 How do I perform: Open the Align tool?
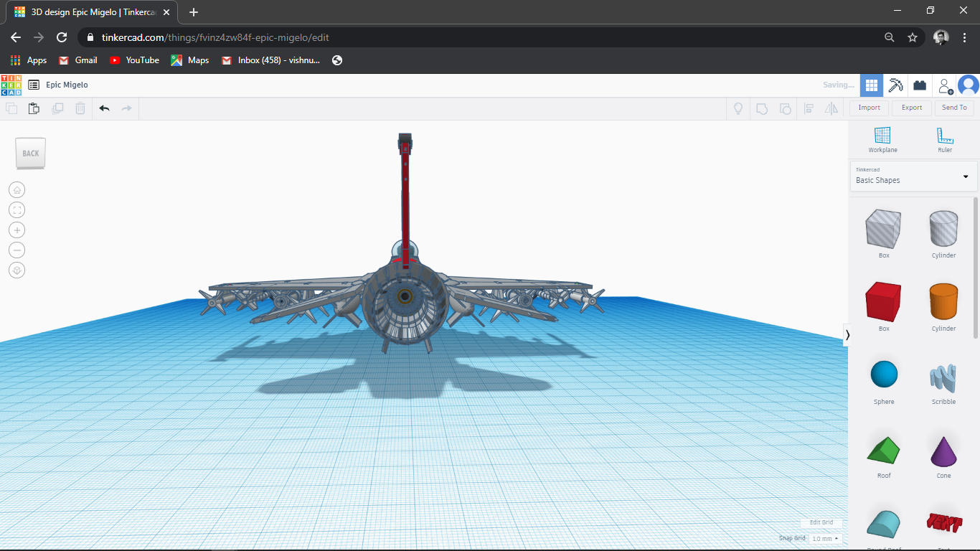[809, 108]
